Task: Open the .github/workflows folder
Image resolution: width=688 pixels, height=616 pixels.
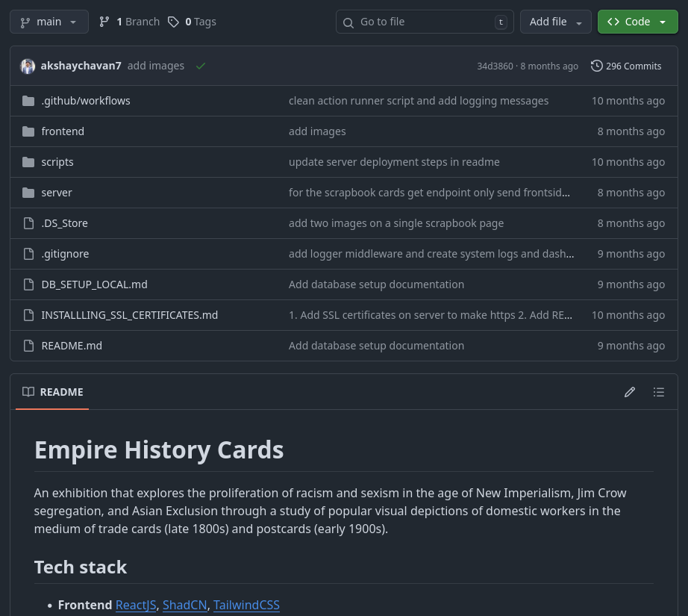Action: (x=86, y=101)
